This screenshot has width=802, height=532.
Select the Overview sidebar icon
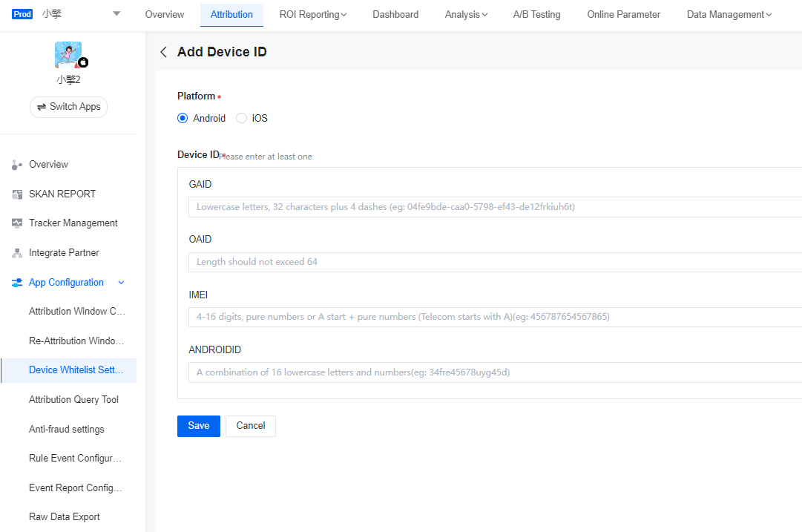pyautogui.click(x=16, y=164)
